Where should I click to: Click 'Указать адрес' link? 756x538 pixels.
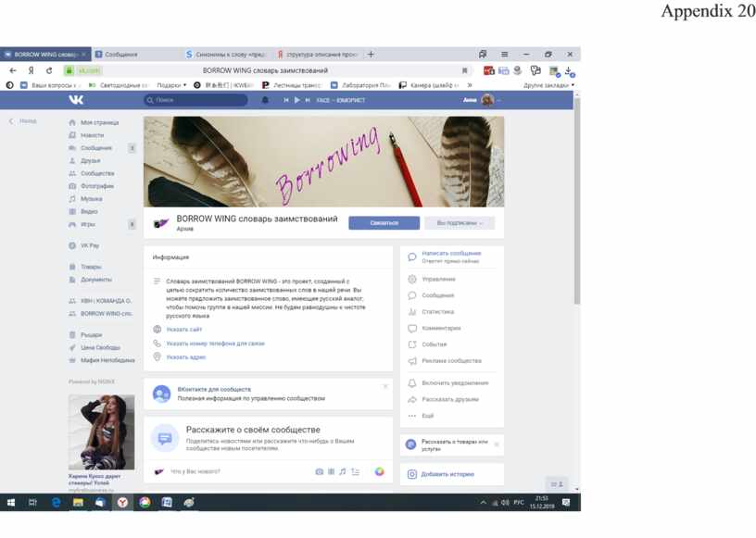pyautogui.click(x=186, y=357)
